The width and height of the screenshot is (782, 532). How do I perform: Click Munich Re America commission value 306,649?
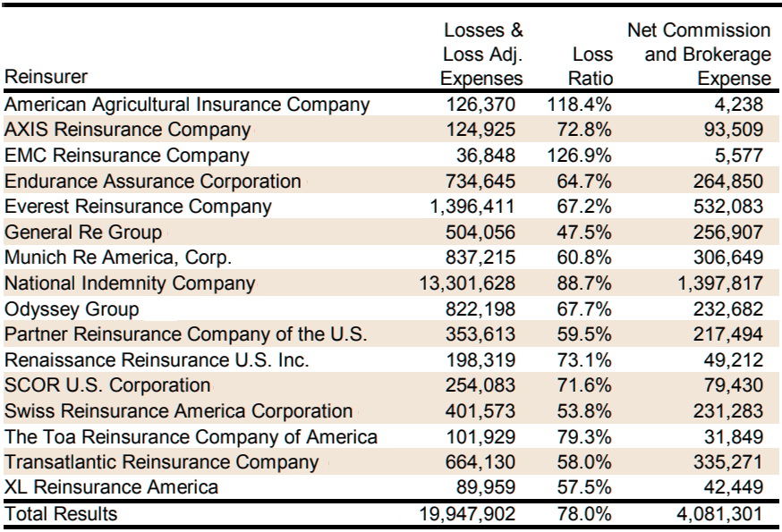click(728, 258)
